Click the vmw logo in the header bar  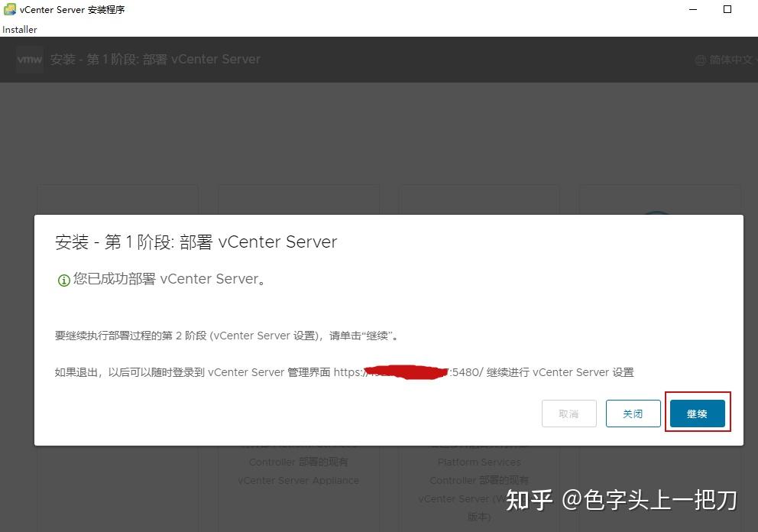click(29, 59)
